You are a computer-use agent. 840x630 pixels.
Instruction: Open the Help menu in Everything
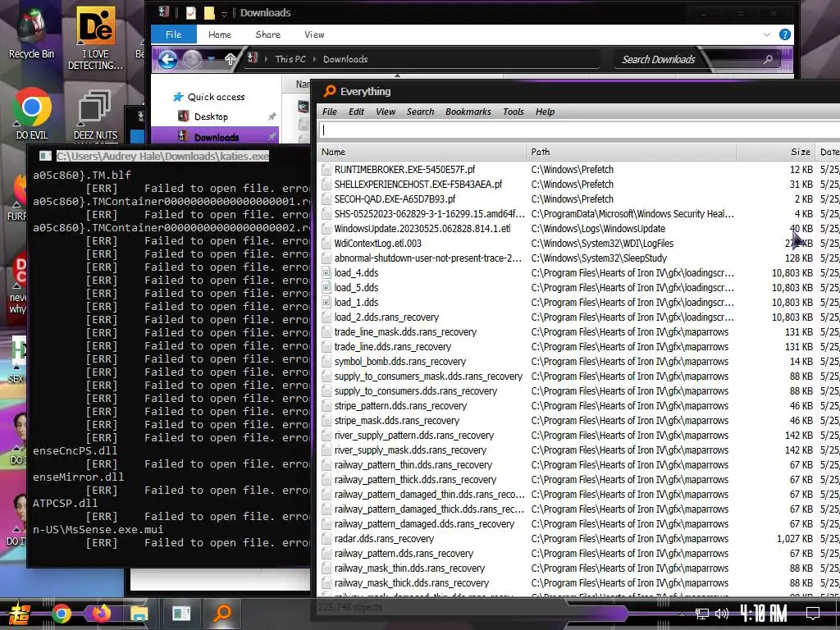(545, 112)
